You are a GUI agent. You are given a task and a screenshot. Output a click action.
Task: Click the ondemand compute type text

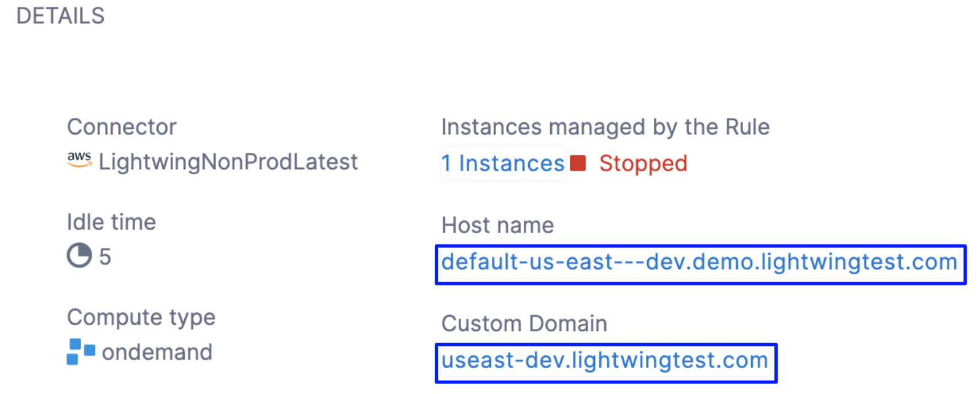(157, 352)
